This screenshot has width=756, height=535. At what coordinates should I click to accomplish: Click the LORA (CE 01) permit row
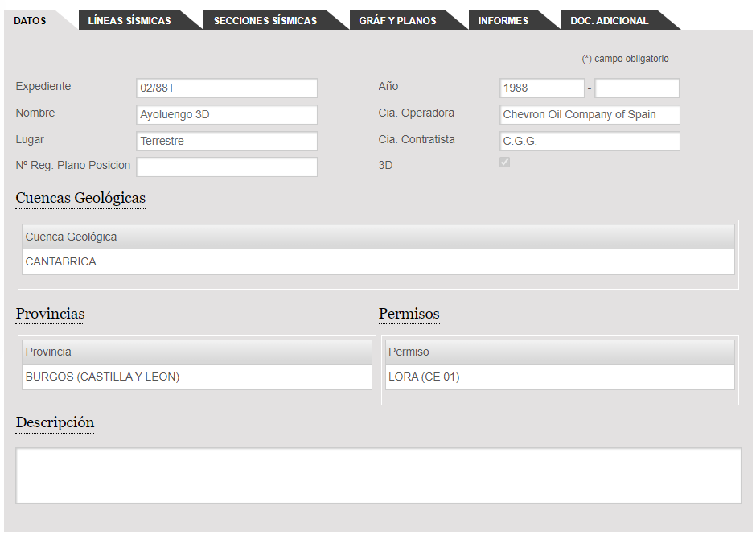tap(559, 377)
